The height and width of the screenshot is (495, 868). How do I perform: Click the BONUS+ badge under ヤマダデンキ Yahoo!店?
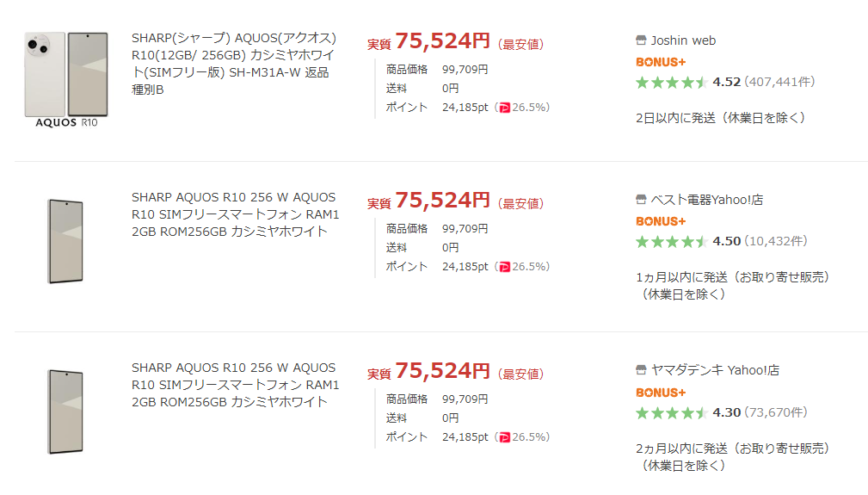pos(660,393)
